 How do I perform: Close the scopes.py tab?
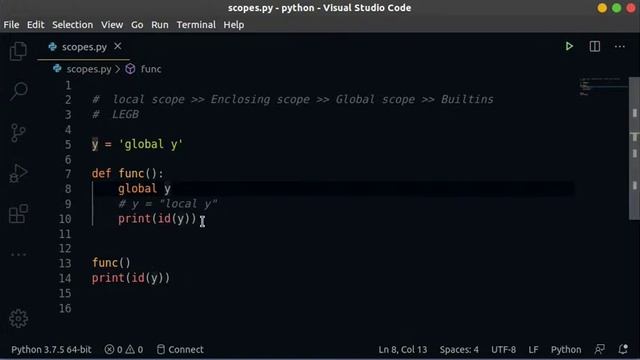118,46
